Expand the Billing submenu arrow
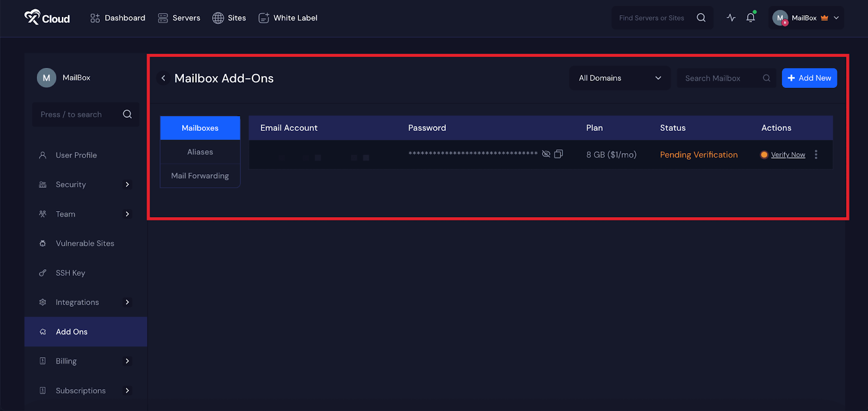 [x=127, y=361]
